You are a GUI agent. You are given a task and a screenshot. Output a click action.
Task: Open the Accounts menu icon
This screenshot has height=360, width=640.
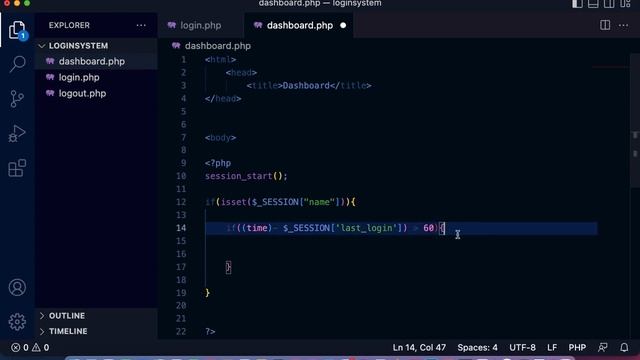click(x=17, y=287)
